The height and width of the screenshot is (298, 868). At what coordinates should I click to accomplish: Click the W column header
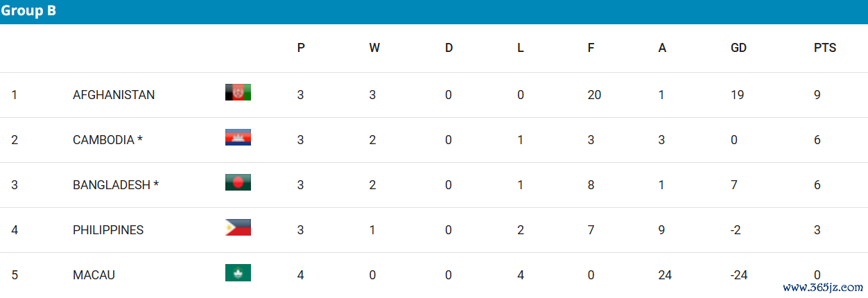(374, 48)
